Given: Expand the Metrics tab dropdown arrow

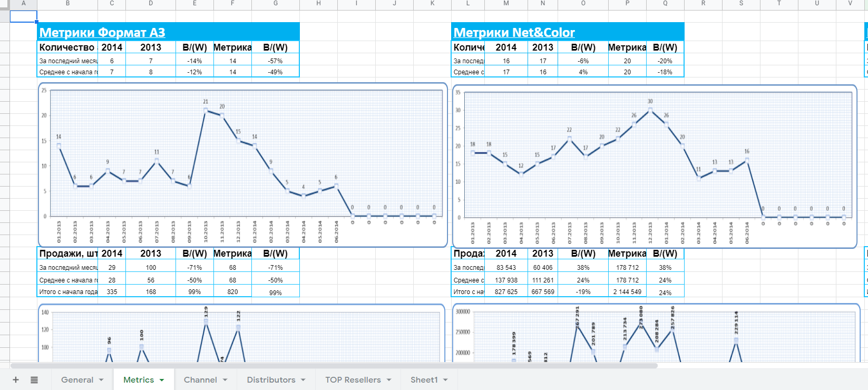Looking at the screenshot, I should (162, 380).
